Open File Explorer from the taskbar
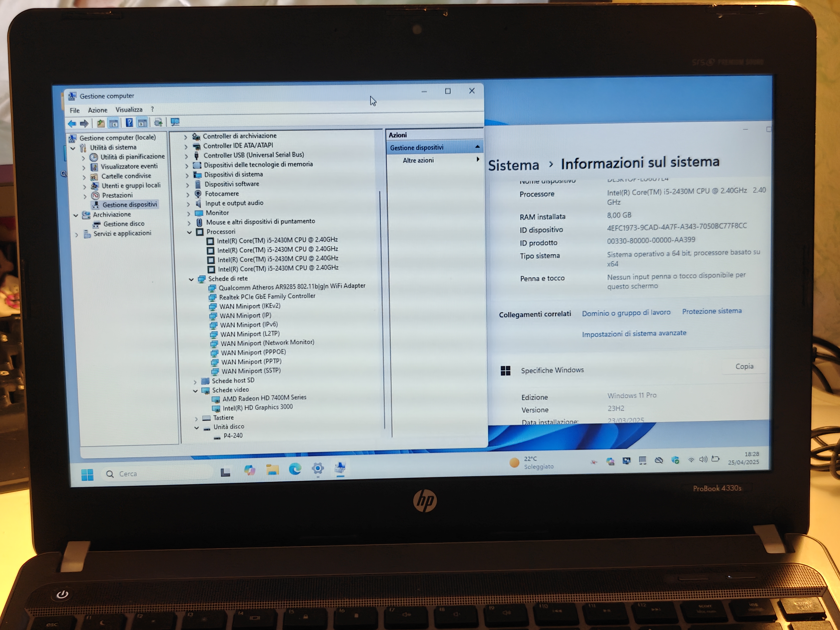Viewport: 840px width, 630px height. tap(272, 470)
